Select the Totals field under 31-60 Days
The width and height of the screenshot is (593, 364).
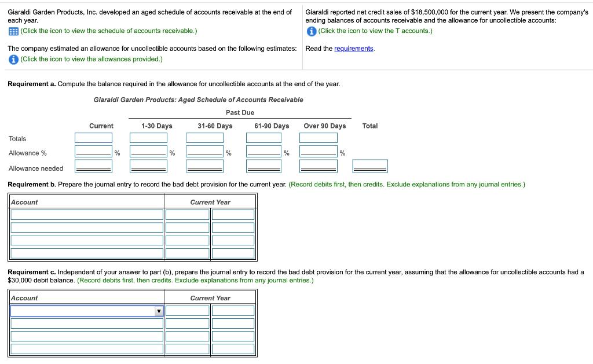point(204,138)
